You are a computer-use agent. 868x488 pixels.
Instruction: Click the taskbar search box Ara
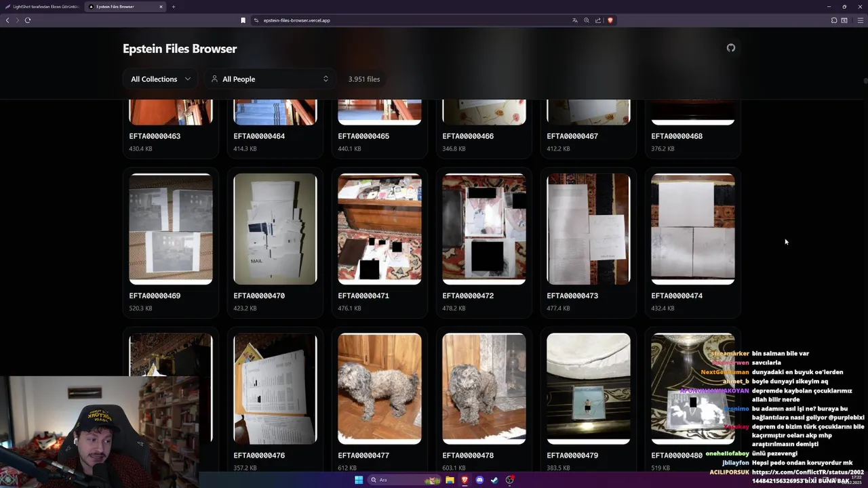[x=404, y=480]
